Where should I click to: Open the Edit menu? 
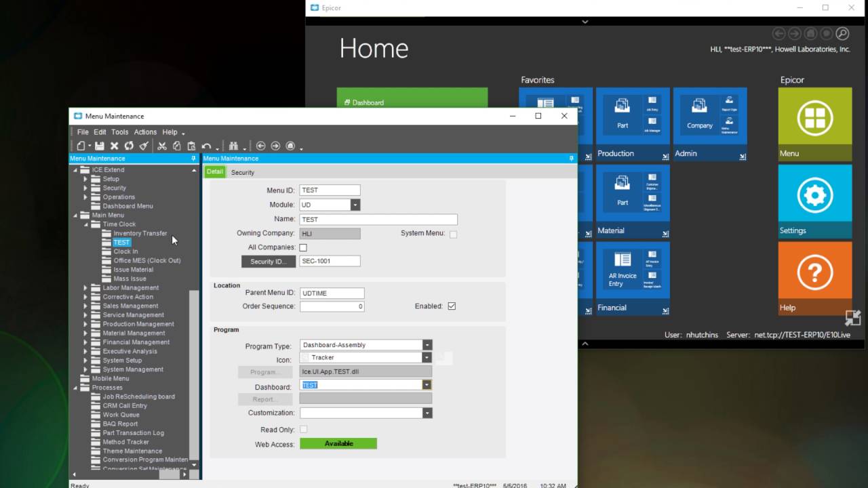(x=100, y=132)
